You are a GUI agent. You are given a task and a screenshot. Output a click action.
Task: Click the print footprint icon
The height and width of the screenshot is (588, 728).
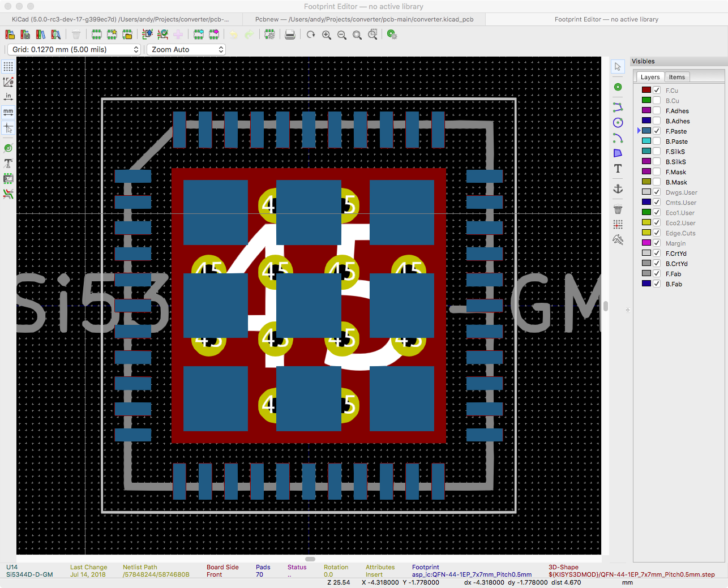point(290,35)
